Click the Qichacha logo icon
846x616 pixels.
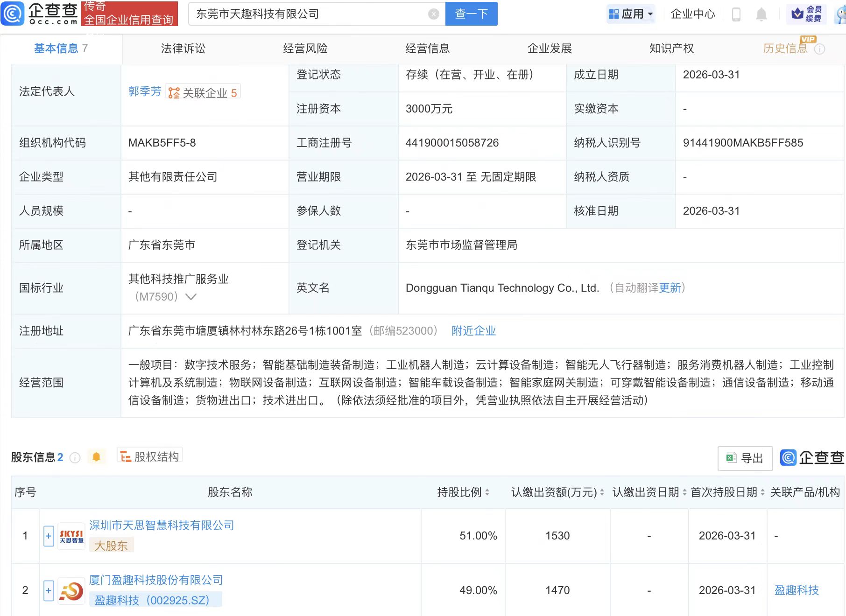13,14
